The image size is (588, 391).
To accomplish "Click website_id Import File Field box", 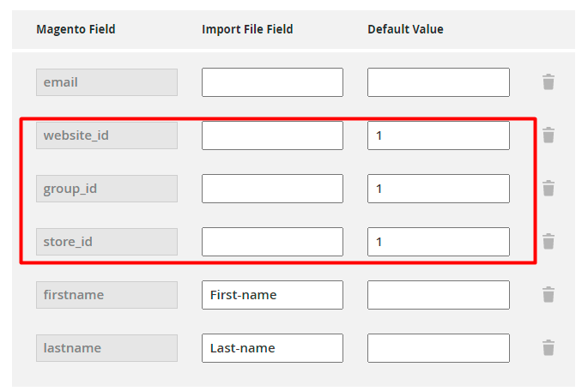I will pos(272,135).
